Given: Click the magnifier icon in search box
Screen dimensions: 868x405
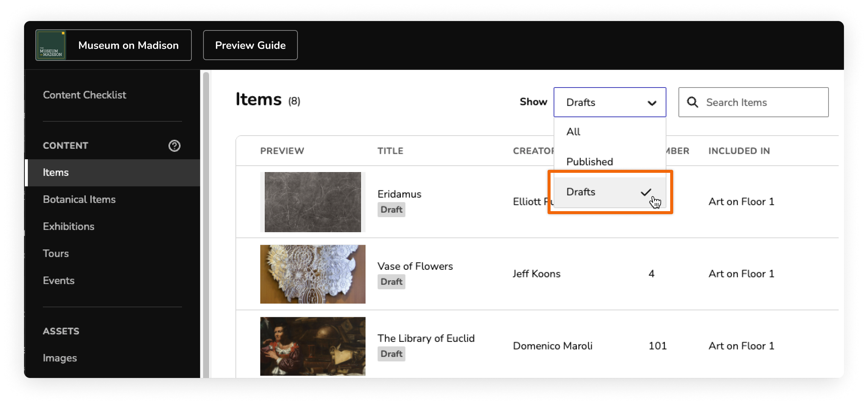Looking at the screenshot, I should 692,102.
